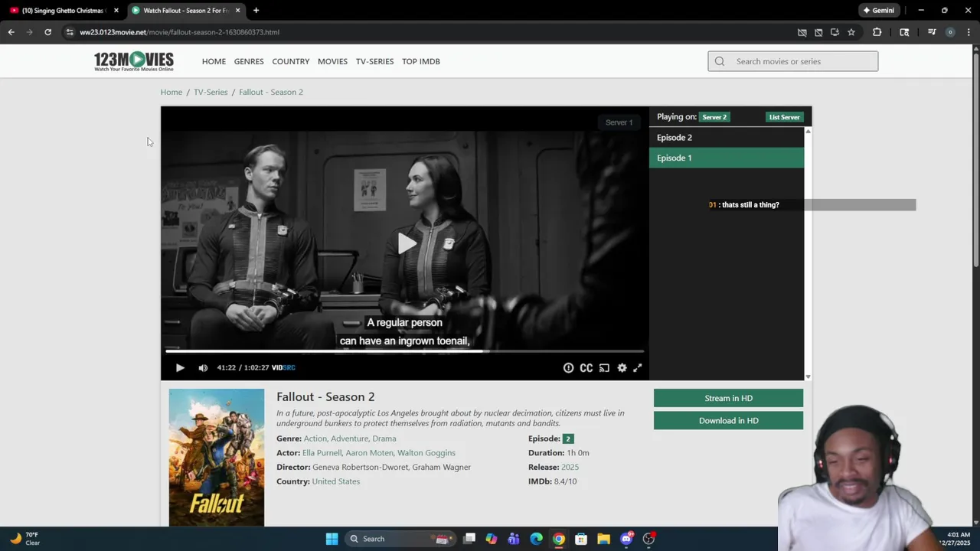Go to Home breadcrumb link
The image size is (980, 551).
point(171,92)
